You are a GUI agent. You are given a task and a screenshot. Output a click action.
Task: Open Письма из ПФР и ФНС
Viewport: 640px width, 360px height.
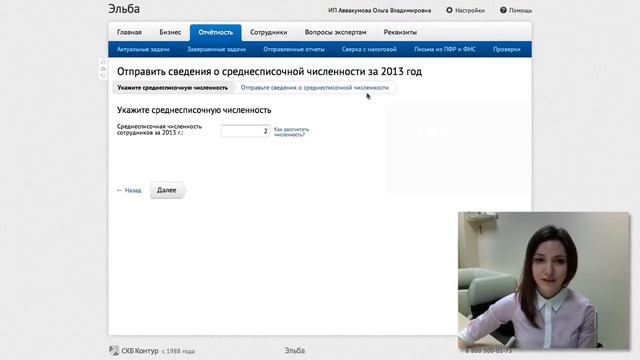pyautogui.click(x=444, y=49)
